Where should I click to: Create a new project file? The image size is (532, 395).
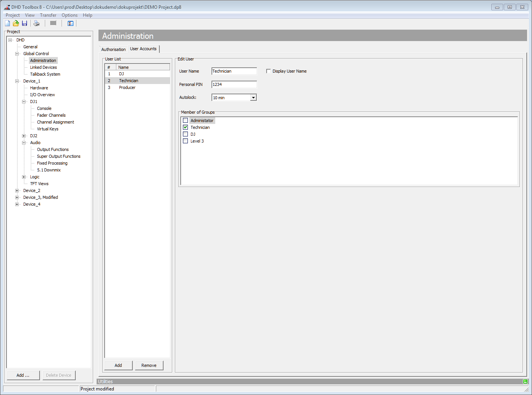click(7, 23)
